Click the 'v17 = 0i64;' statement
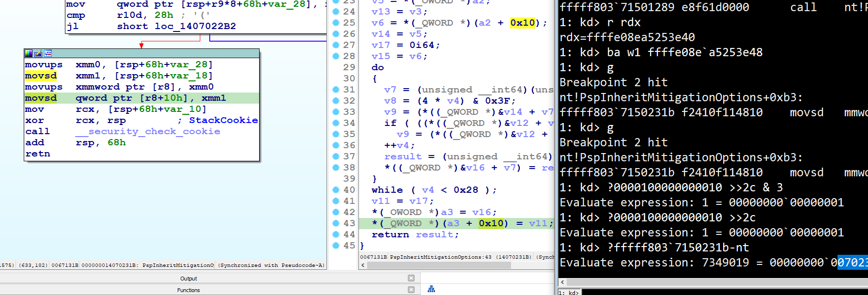The image size is (868, 295). click(406, 45)
